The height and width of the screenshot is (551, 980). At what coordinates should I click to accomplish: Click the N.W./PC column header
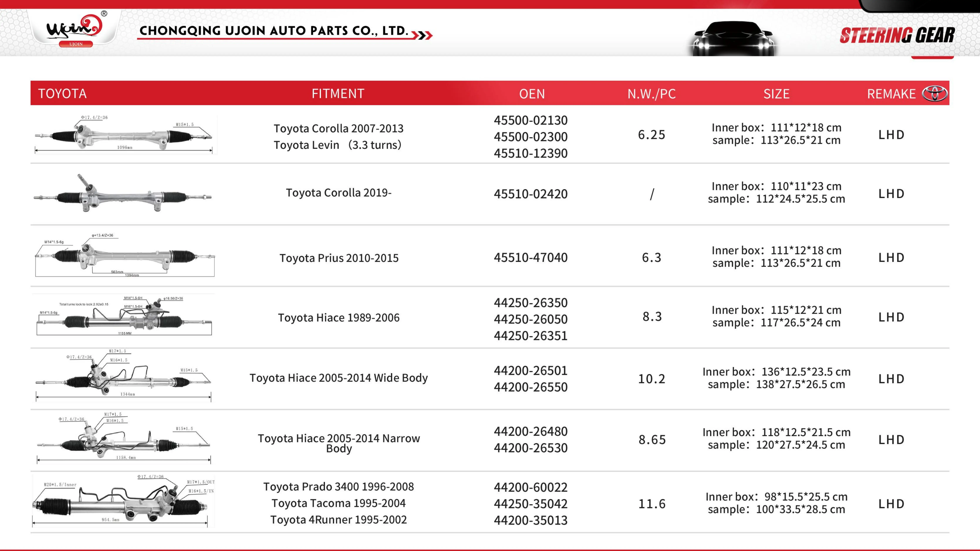tap(651, 94)
